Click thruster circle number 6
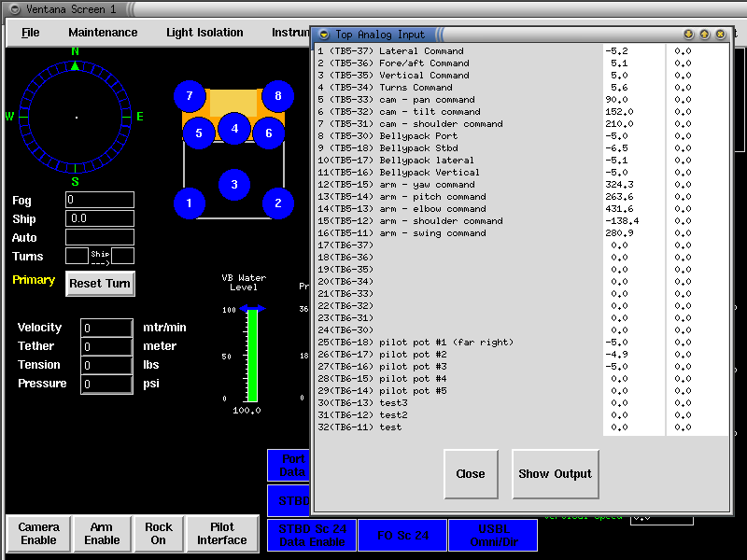 269,133
